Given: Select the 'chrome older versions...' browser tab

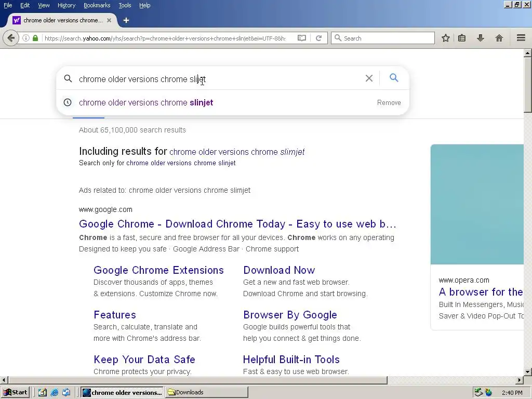Looking at the screenshot, I should pyautogui.click(x=63, y=20).
